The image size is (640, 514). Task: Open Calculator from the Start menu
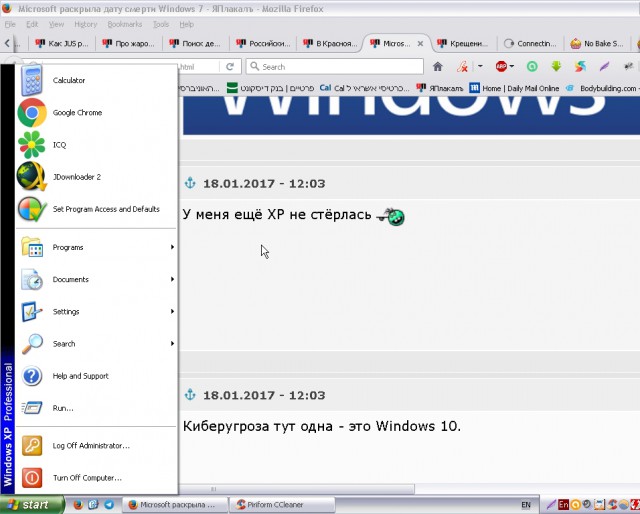(x=96, y=80)
